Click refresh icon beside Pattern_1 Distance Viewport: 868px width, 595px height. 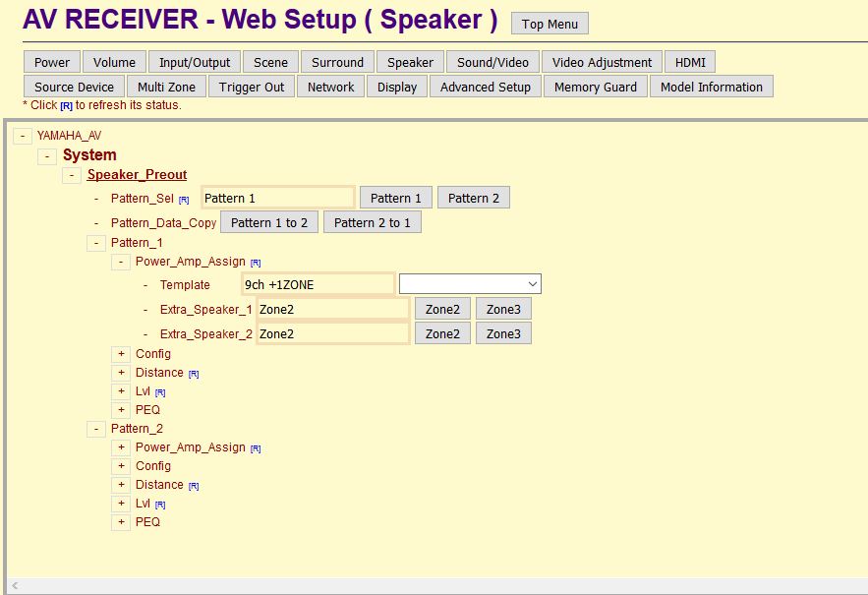click(x=194, y=374)
